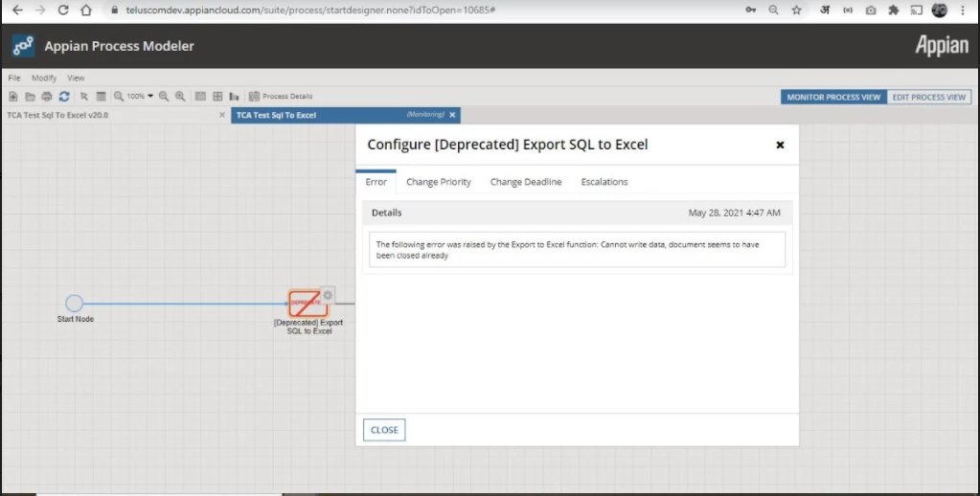Select the Deprecated Export SQL to Excel node

pyautogui.click(x=308, y=303)
